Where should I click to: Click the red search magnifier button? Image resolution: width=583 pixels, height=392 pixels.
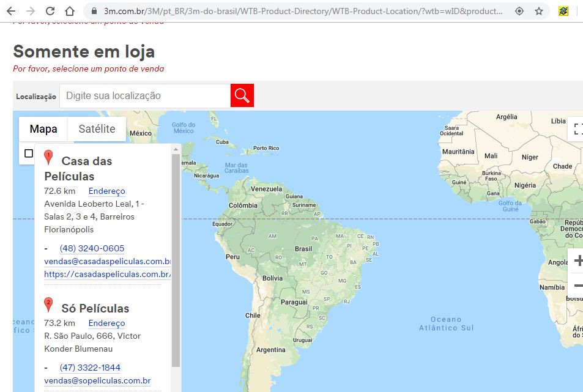(x=242, y=95)
